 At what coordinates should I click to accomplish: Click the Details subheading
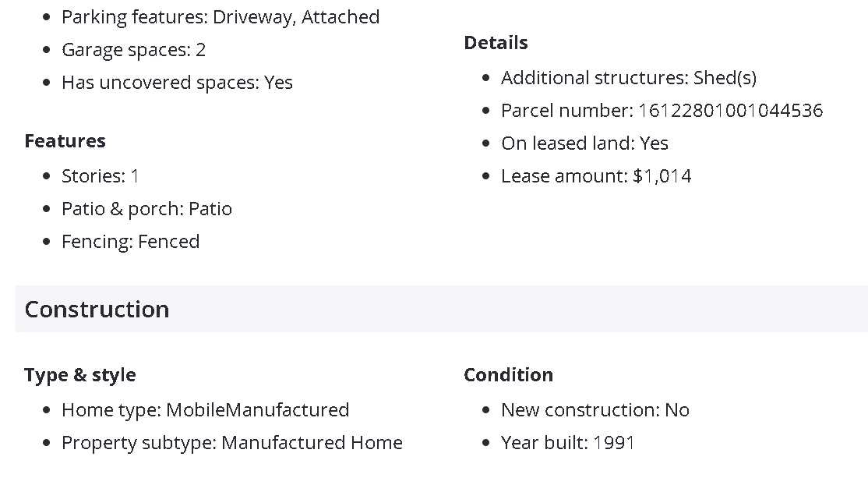(x=496, y=43)
